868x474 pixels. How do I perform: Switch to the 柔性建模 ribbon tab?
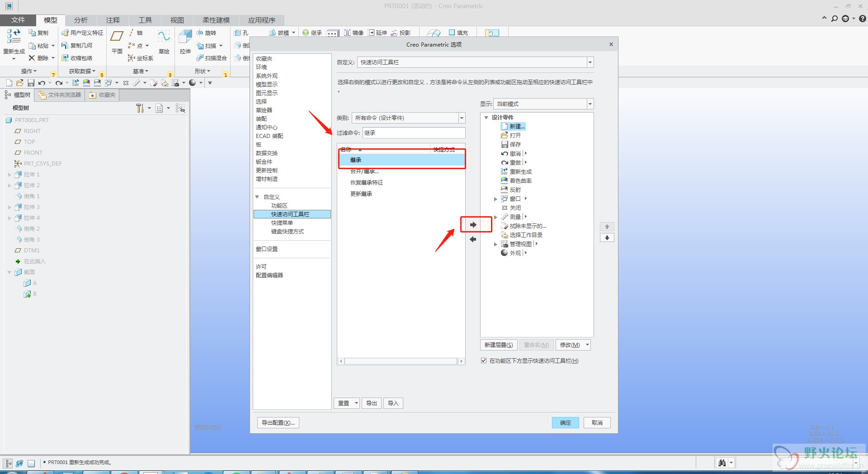[x=216, y=20]
